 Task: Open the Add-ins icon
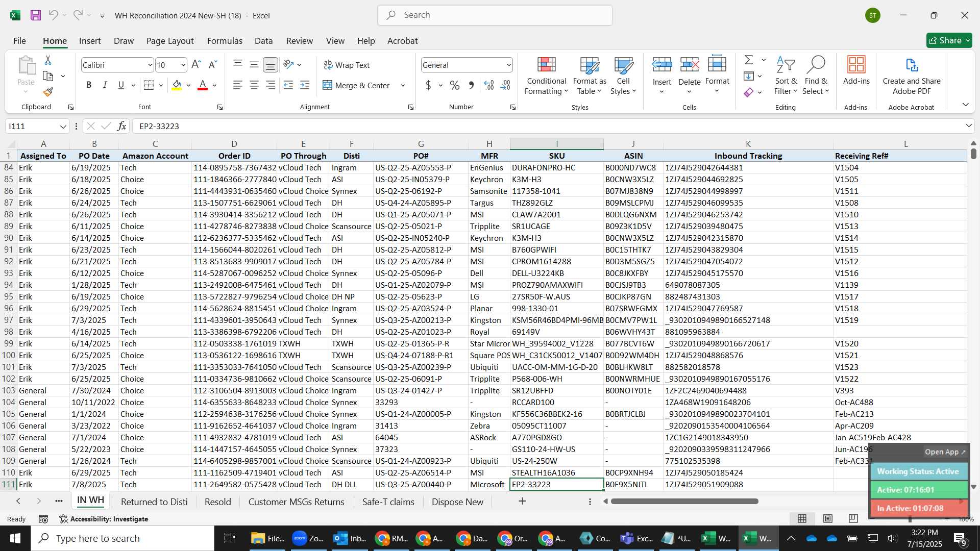(856, 70)
